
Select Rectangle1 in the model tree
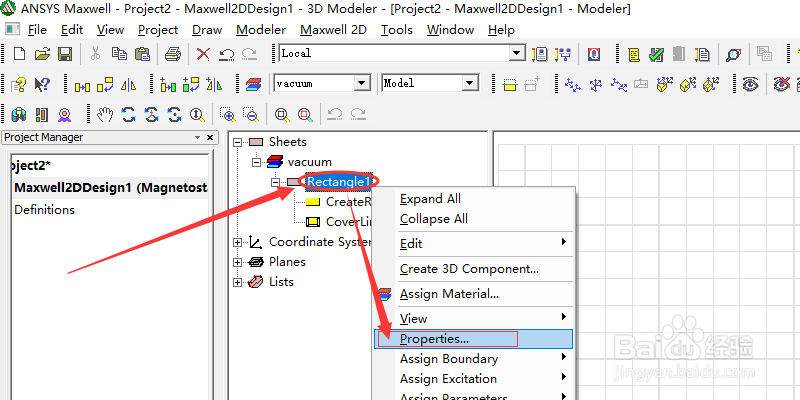pos(340,182)
